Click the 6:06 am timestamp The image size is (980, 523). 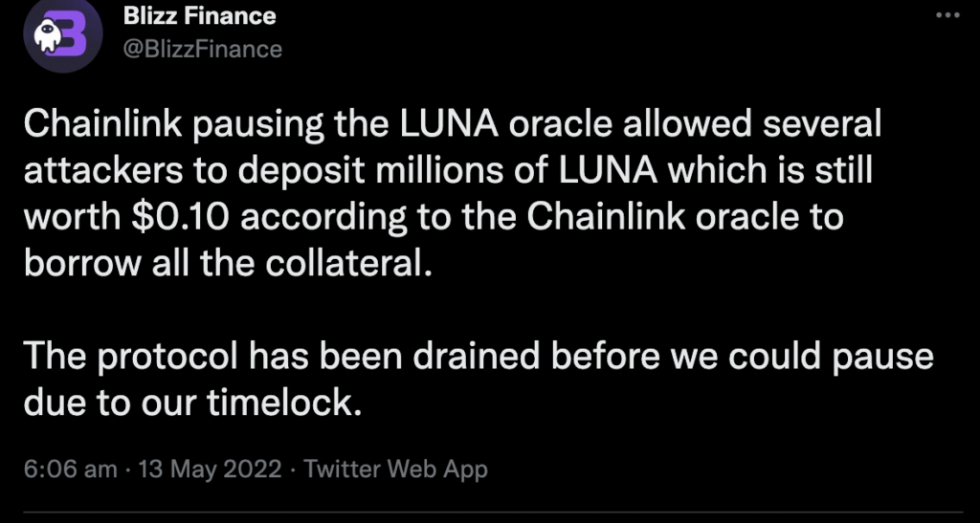coord(71,469)
